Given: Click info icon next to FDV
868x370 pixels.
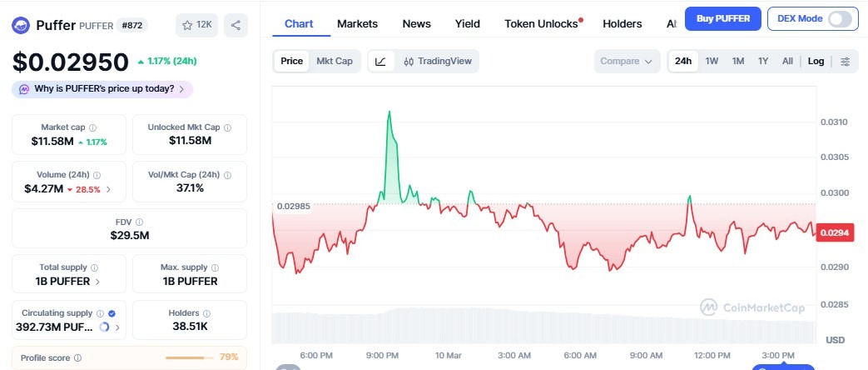Looking at the screenshot, I should click(139, 222).
